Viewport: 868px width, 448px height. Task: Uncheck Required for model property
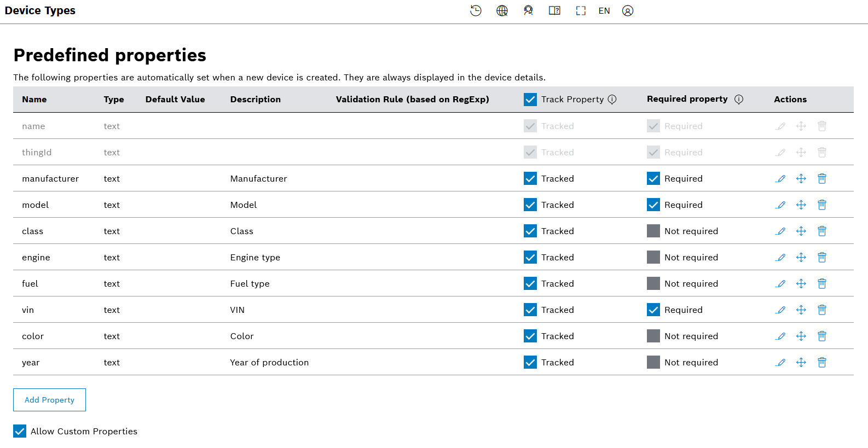pyautogui.click(x=653, y=205)
